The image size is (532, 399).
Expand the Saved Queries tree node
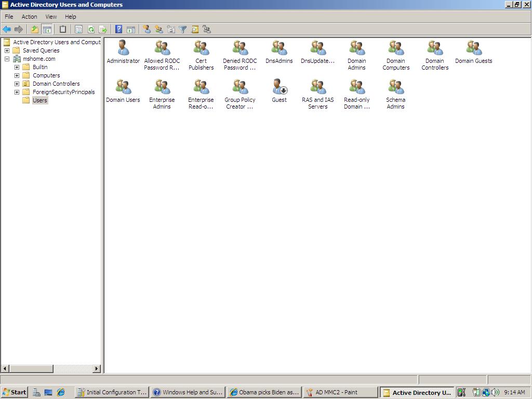tap(7, 50)
